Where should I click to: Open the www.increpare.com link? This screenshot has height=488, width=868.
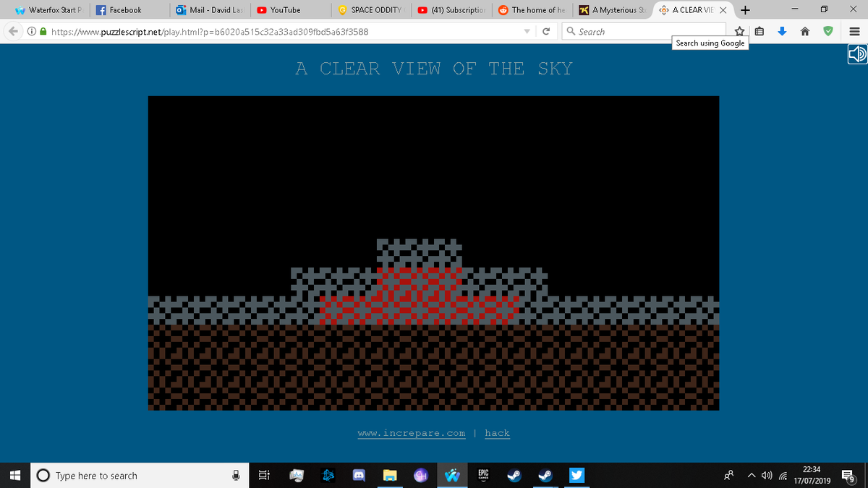pos(412,433)
